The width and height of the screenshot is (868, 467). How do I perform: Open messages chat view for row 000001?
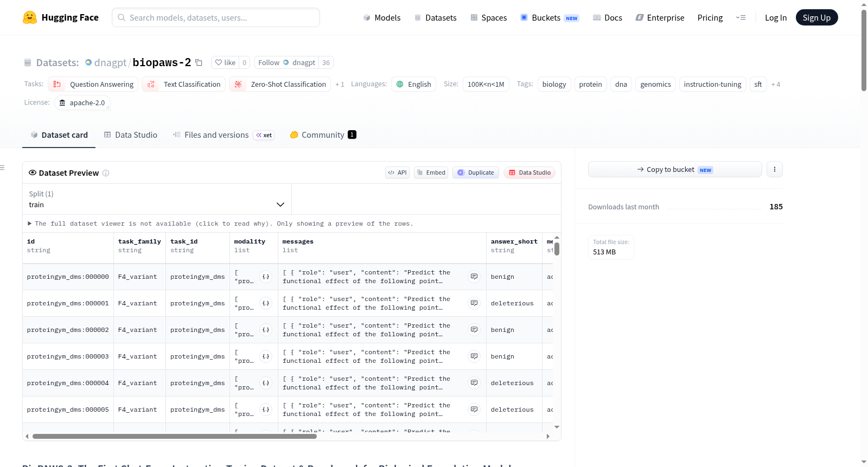(474, 303)
